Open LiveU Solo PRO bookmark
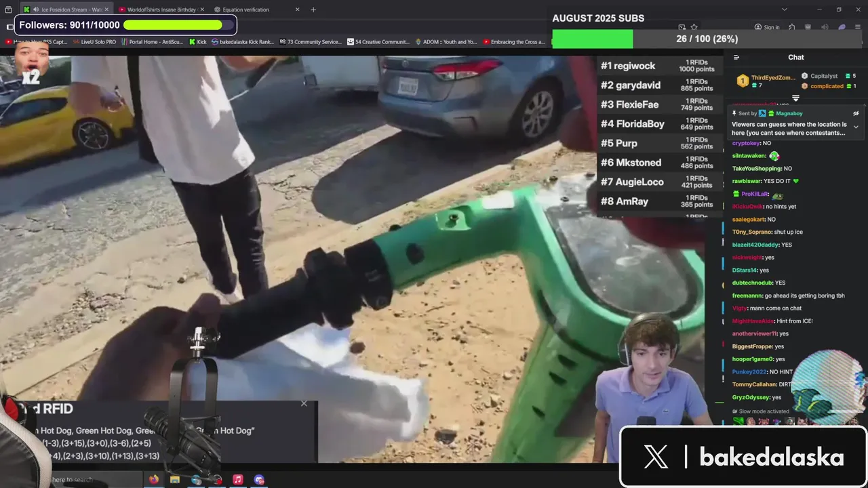 94,42
